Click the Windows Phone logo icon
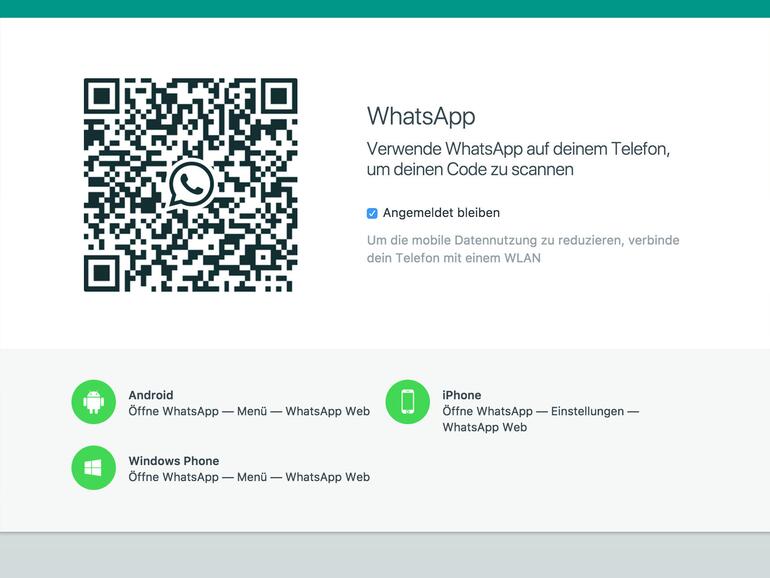Screen dimensions: 770x578 (93, 468)
